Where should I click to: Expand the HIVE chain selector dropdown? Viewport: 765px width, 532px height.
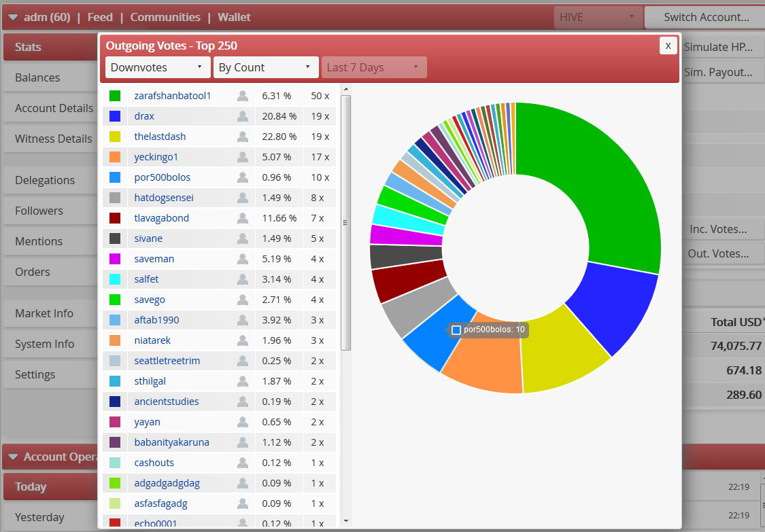pos(598,18)
